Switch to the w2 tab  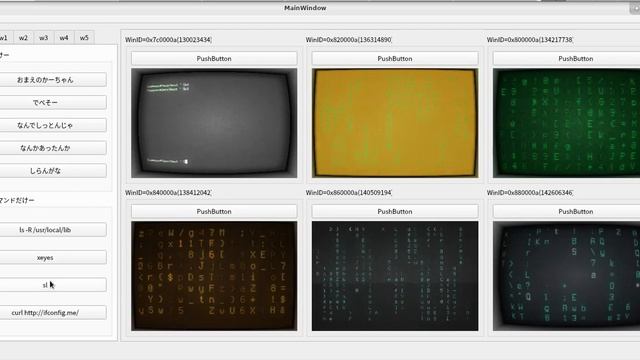[23, 38]
